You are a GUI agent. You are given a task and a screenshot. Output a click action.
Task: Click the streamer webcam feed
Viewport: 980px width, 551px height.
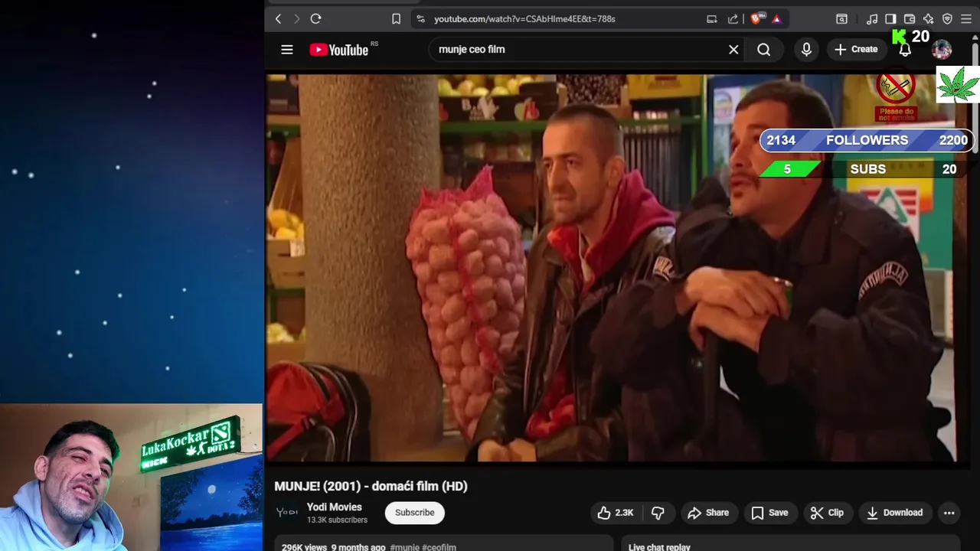click(131, 478)
